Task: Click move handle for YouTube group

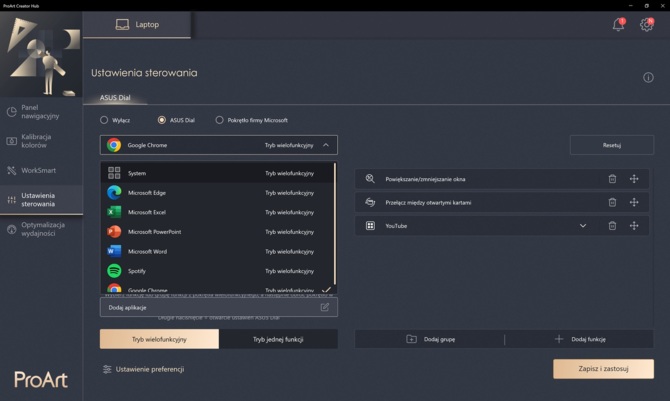Action: 634,225
